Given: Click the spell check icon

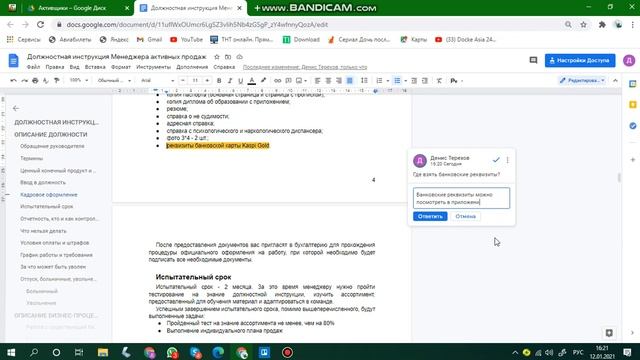Looking at the screenshot, I should tap(46, 81).
